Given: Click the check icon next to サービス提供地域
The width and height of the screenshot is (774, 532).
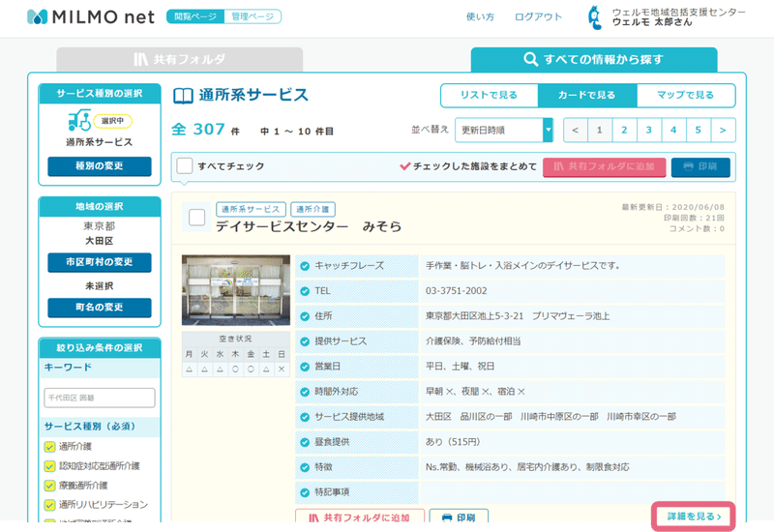Looking at the screenshot, I should coord(305,417).
